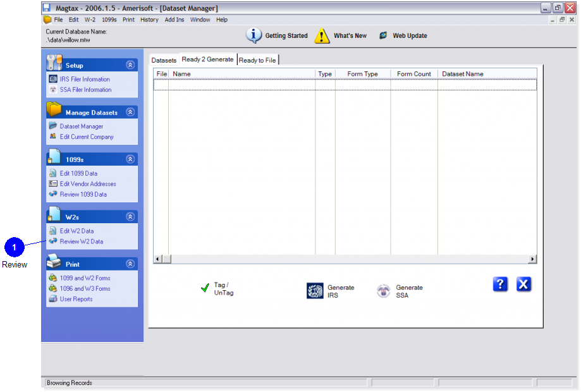The image size is (581, 392).
Task: Click the Edit Vendor Addresses icon
Action: tap(53, 183)
